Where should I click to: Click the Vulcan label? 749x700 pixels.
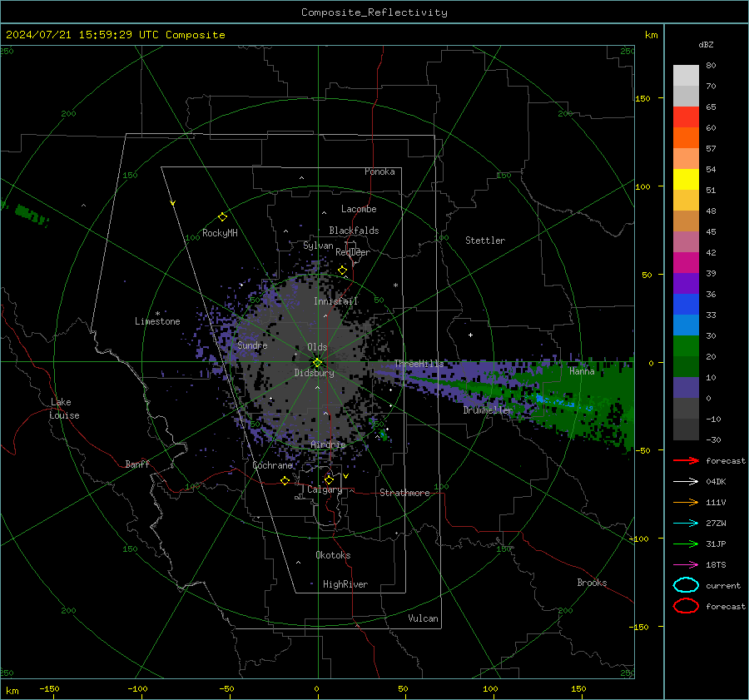424,618
